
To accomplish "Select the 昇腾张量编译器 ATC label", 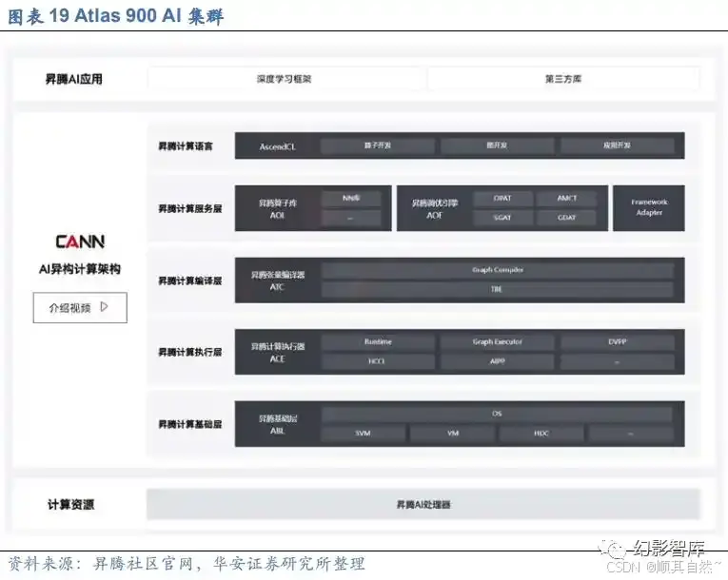I will point(278,280).
